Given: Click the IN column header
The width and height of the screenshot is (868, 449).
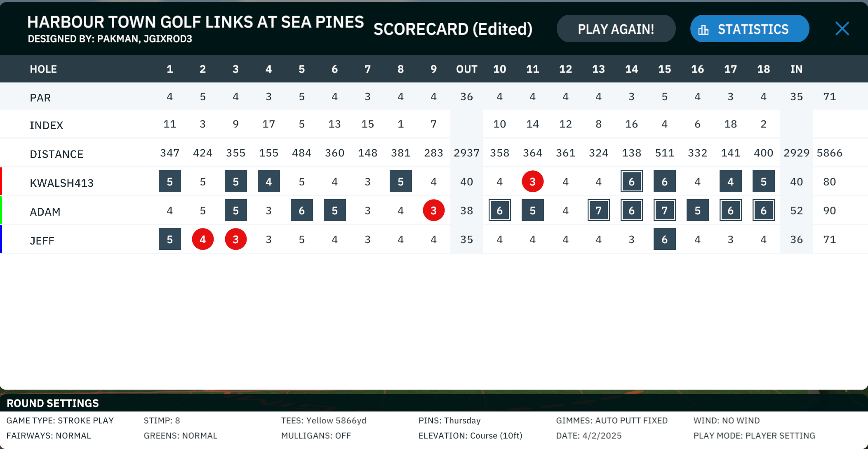Looking at the screenshot, I should click(x=797, y=69).
